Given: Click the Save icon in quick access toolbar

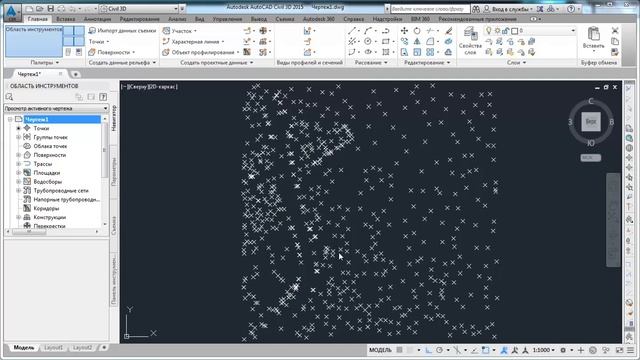Looking at the screenshot, I should pyautogui.click(x=51, y=9).
